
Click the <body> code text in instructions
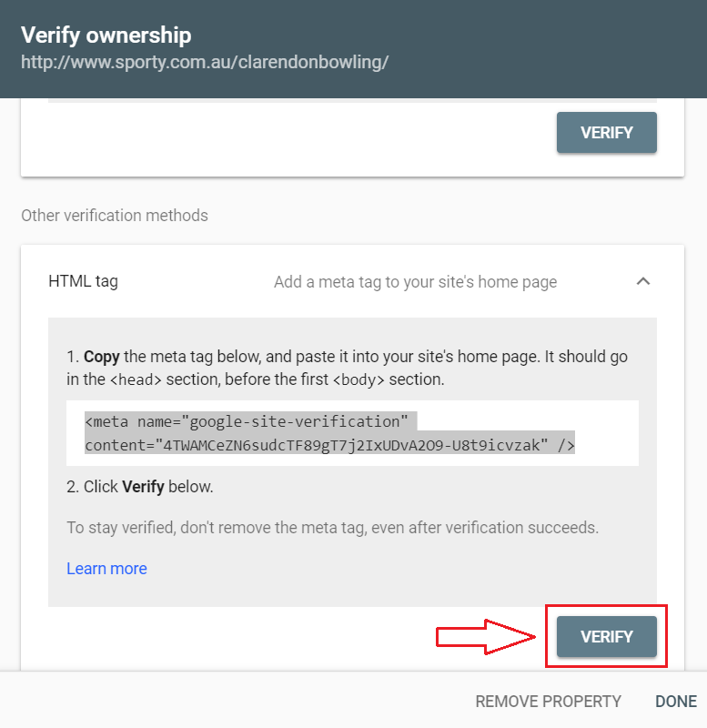point(359,379)
